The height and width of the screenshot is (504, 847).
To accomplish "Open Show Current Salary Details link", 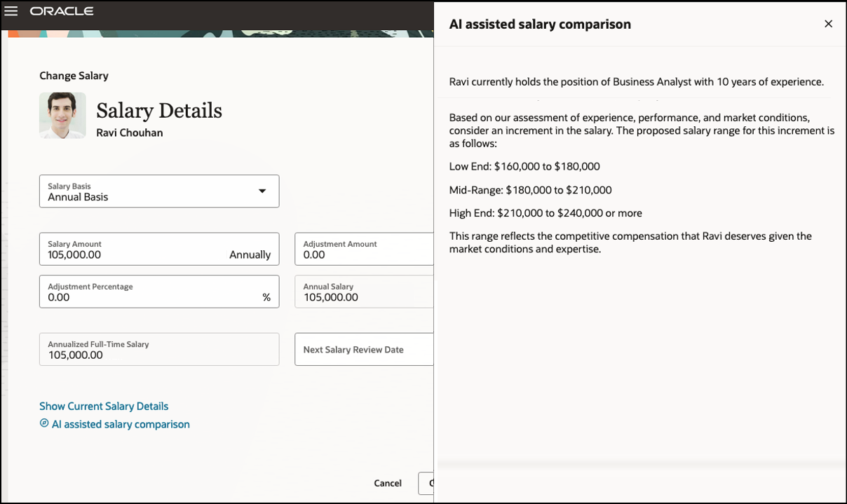I will coord(104,406).
